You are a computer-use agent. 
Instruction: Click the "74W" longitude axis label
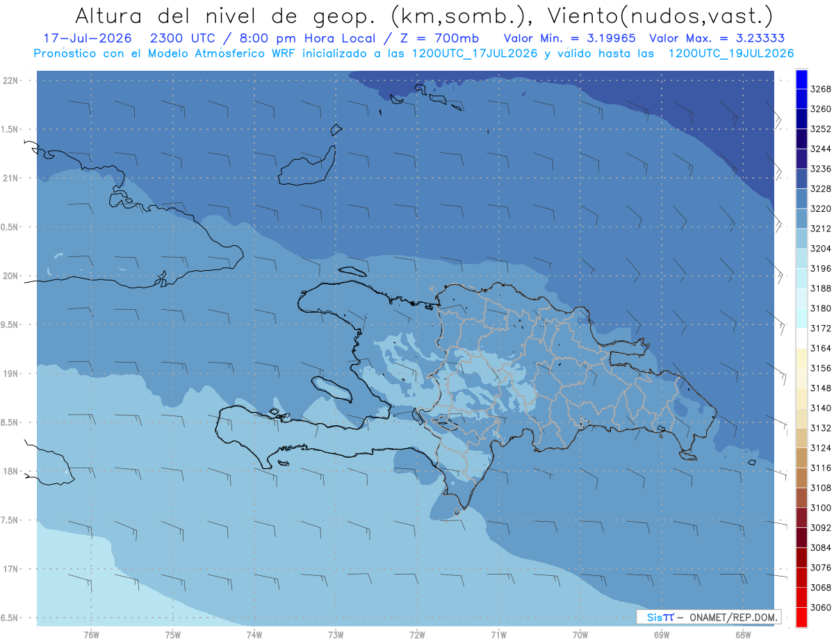pos(254,635)
